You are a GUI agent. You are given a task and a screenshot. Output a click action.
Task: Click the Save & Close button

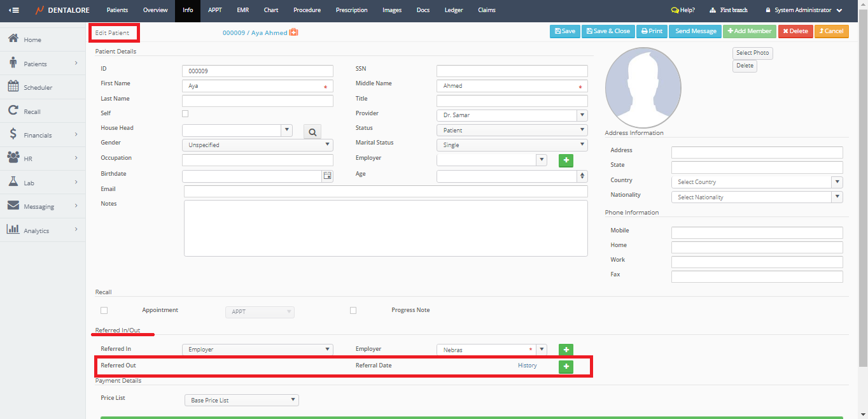(x=608, y=31)
